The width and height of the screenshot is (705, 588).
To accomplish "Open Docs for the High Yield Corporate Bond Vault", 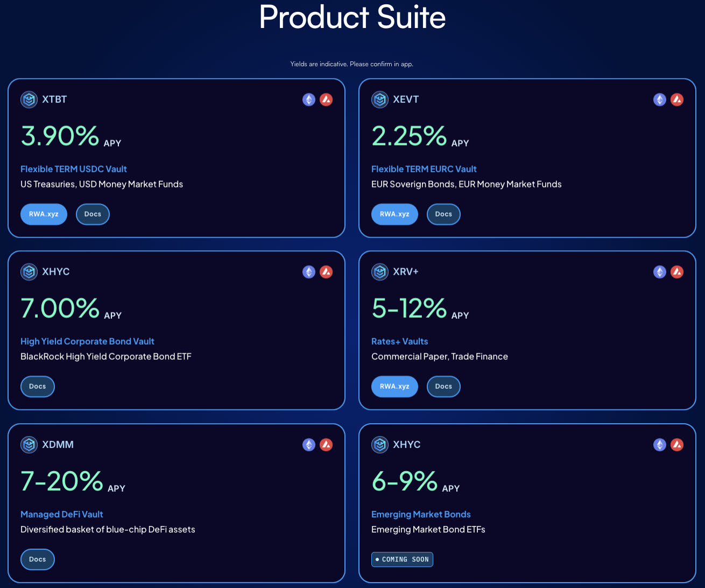I will [38, 387].
